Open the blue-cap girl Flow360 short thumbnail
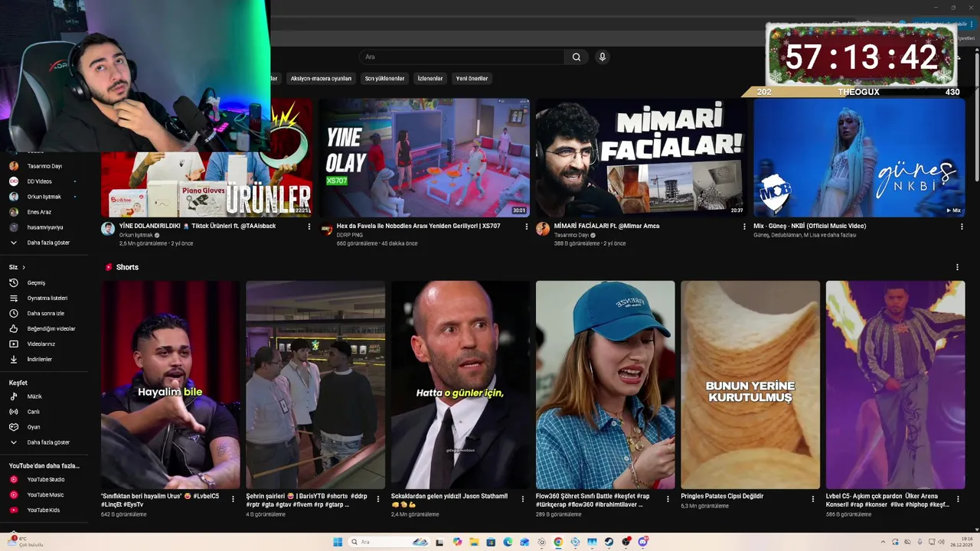 [605, 385]
